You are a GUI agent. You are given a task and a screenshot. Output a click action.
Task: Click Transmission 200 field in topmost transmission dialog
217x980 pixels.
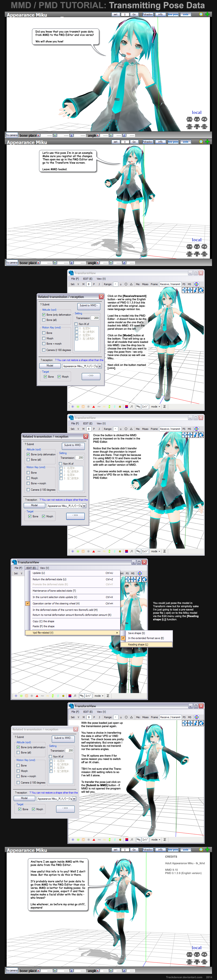coord(95,318)
